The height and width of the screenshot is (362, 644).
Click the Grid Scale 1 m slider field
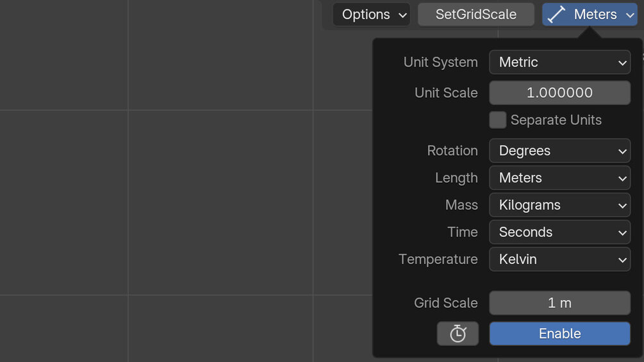pos(559,303)
